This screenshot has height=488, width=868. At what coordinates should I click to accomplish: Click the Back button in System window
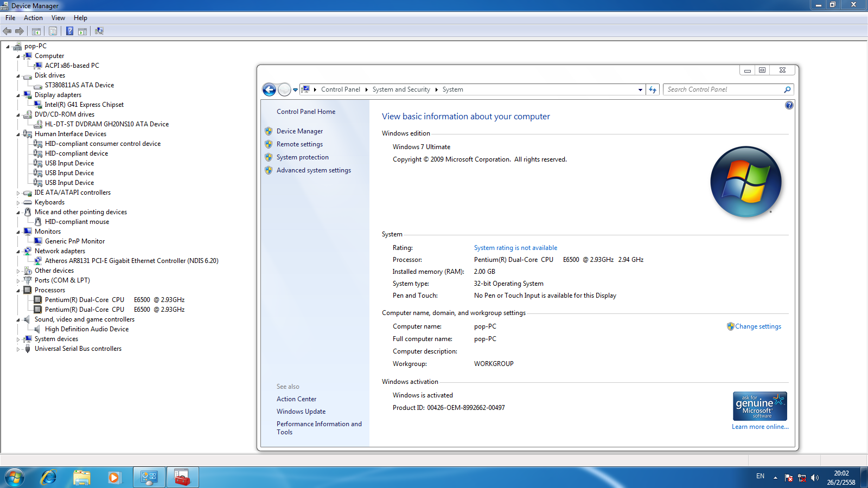point(269,89)
